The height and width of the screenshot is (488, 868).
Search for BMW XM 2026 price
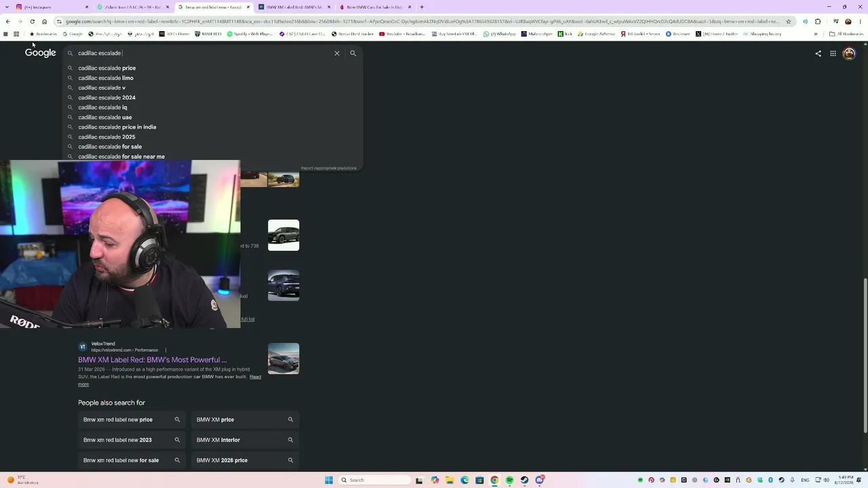tap(245, 460)
